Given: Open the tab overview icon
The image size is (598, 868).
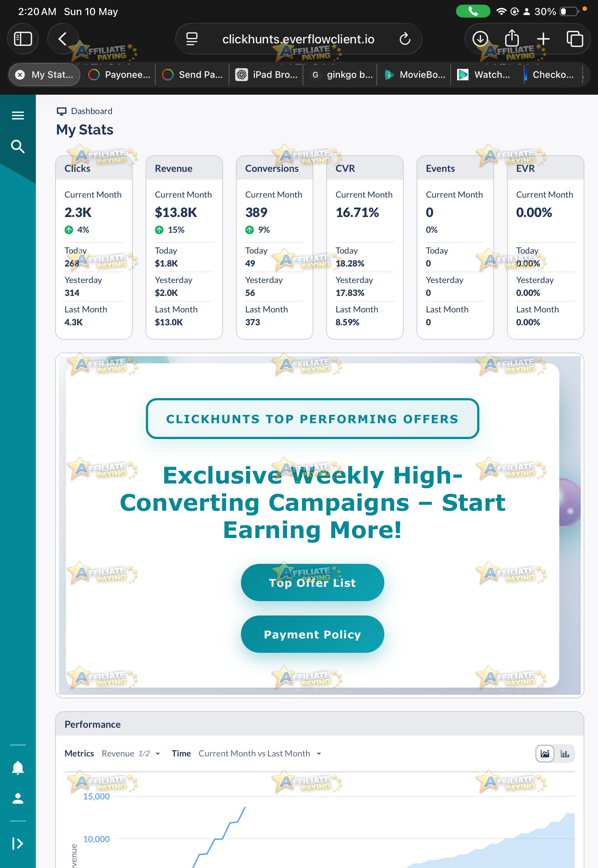Looking at the screenshot, I should coord(574,39).
